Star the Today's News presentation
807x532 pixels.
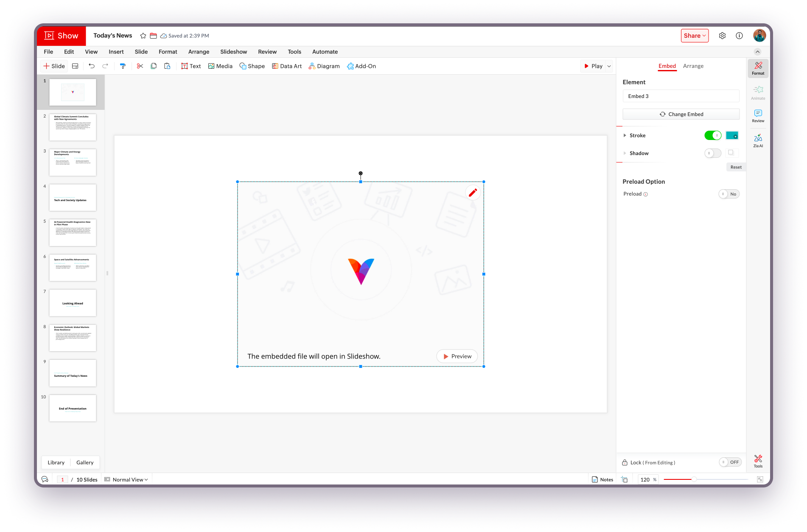click(143, 36)
